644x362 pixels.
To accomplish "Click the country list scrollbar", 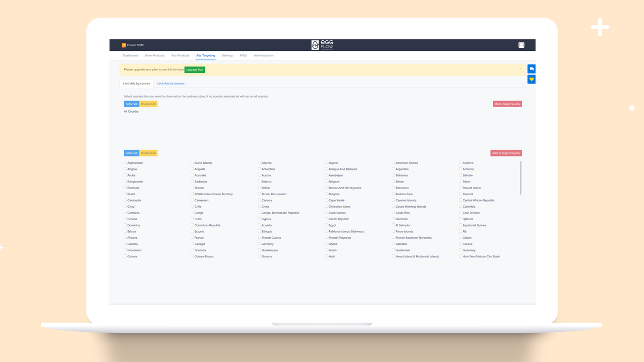I will click(x=521, y=177).
